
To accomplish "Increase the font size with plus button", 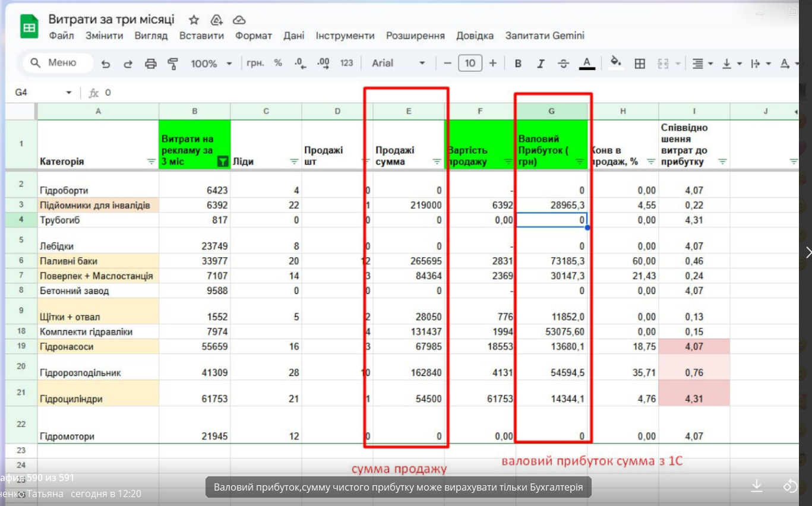I will pyautogui.click(x=492, y=64).
